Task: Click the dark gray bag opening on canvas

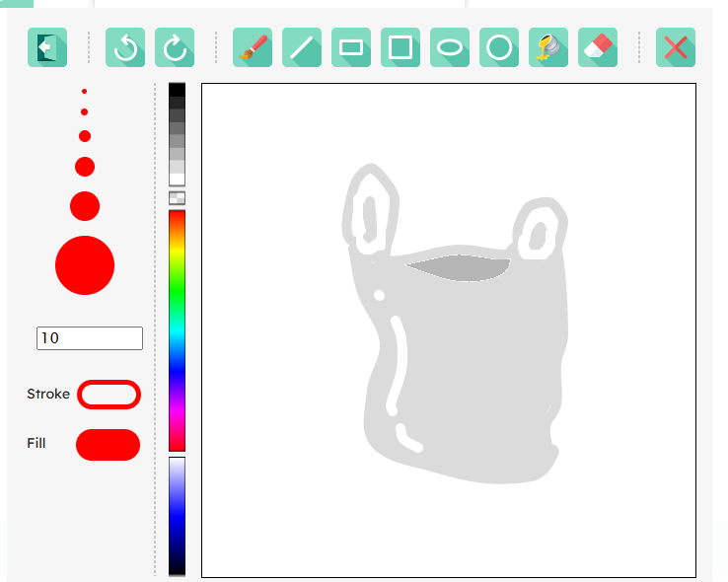Action: tap(460, 268)
